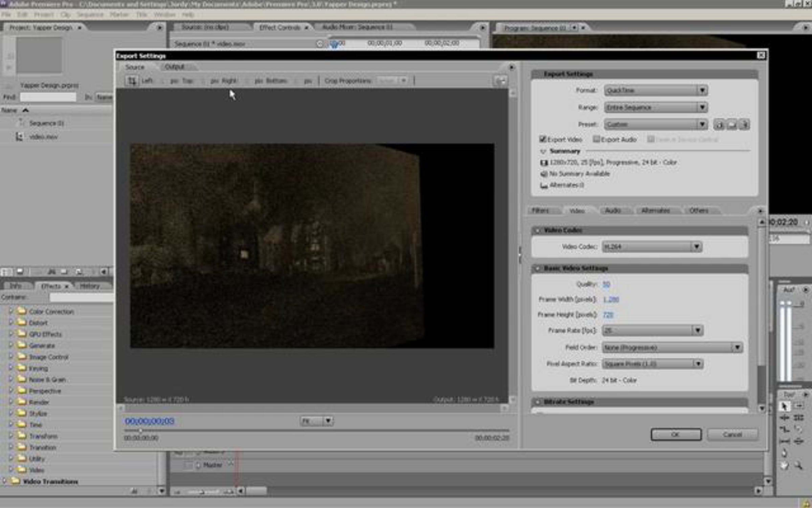Click the OK button
This screenshot has height=508, width=812.
pyautogui.click(x=676, y=435)
